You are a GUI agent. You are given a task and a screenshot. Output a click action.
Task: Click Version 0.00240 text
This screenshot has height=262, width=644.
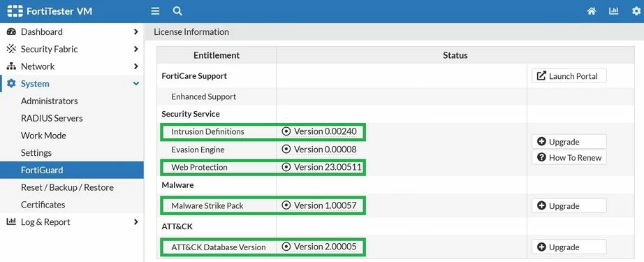[x=325, y=131]
